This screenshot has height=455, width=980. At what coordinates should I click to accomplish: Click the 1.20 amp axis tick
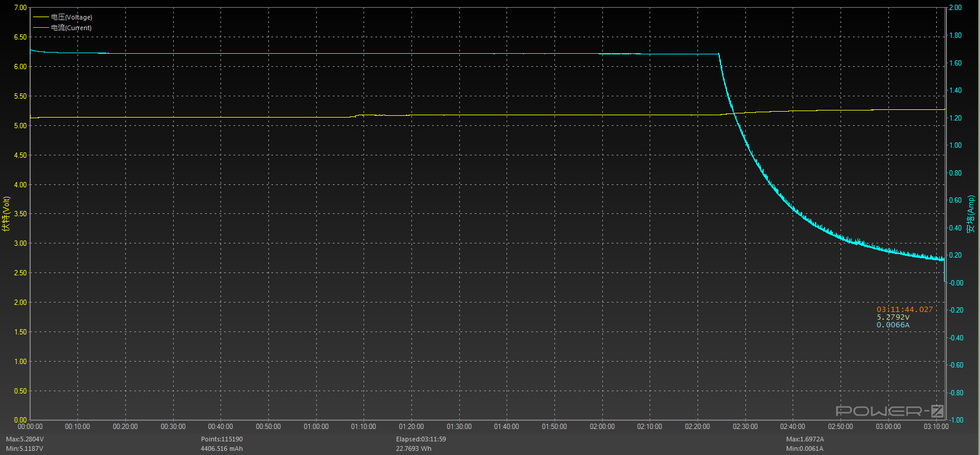pos(955,118)
